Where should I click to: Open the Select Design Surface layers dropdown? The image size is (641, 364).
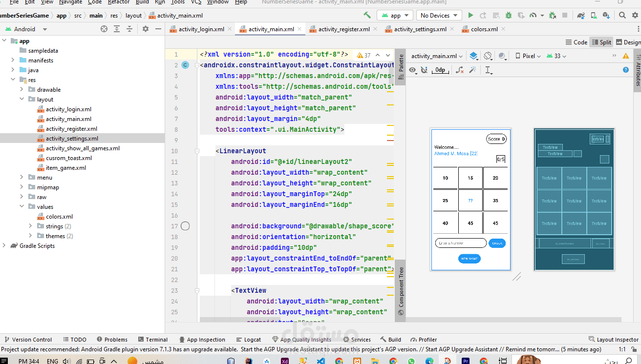point(473,56)
